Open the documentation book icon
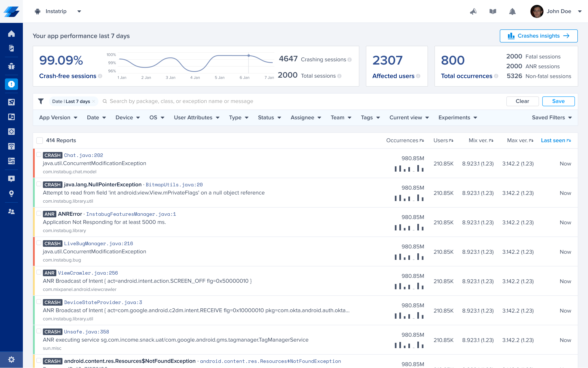 pos(493,11)
